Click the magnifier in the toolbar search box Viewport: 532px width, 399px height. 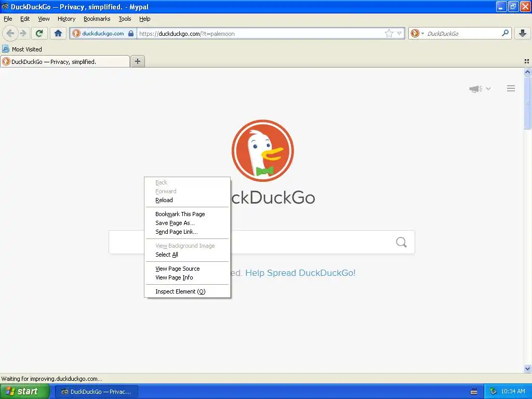505,33
